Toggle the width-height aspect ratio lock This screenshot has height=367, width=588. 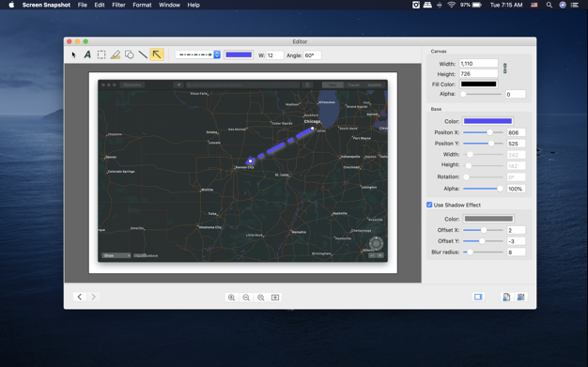[x=504, y=69]
